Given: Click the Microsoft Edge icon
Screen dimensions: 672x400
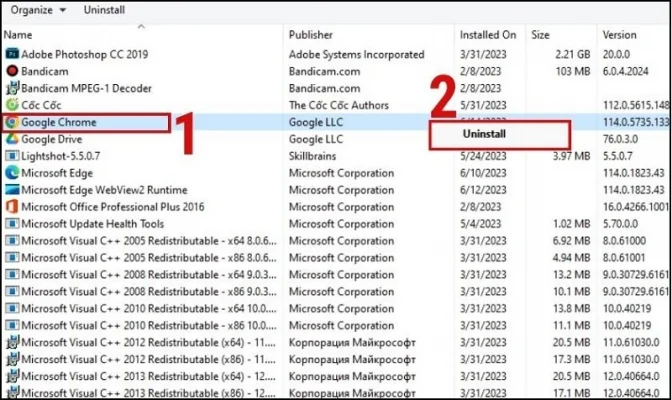Looking at the screenshot, I should coord(11,173).
